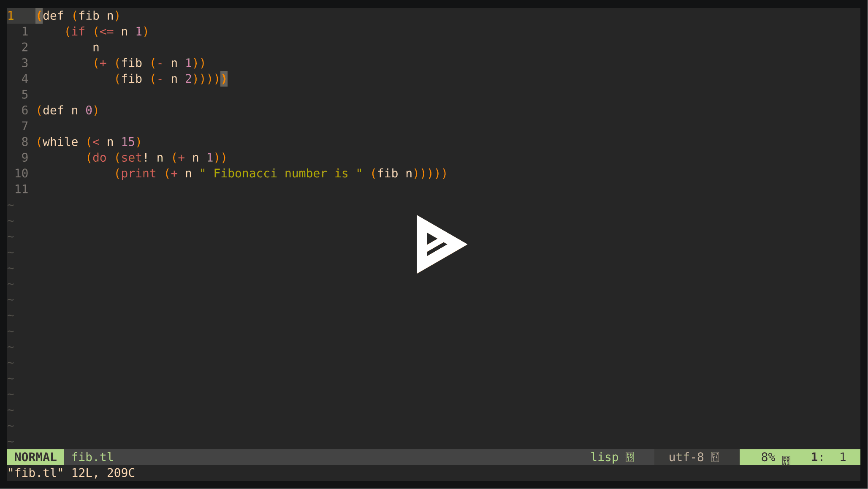868x489 pixels.
Task: Click the lisp filetype indicator
Action: (605, 457)
